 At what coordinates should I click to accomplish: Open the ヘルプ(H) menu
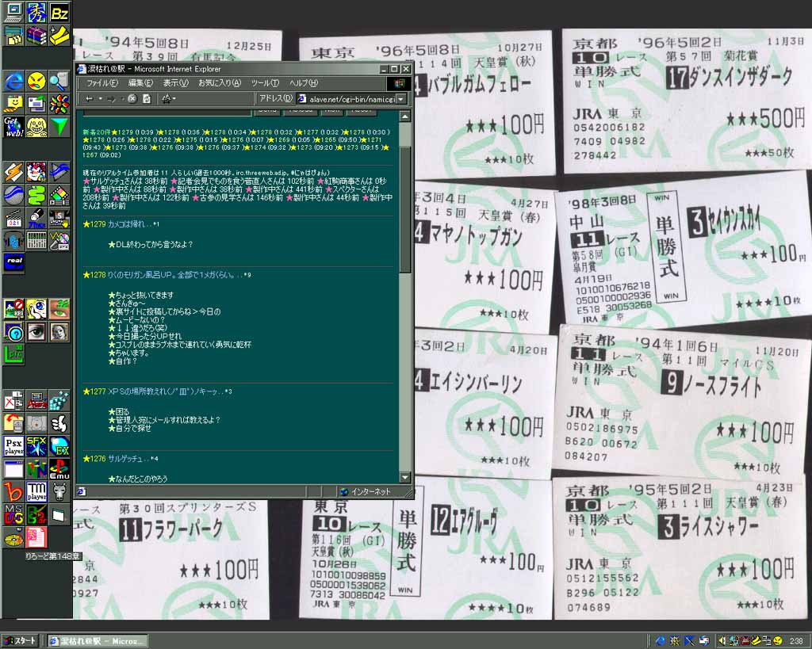point(304,82)
